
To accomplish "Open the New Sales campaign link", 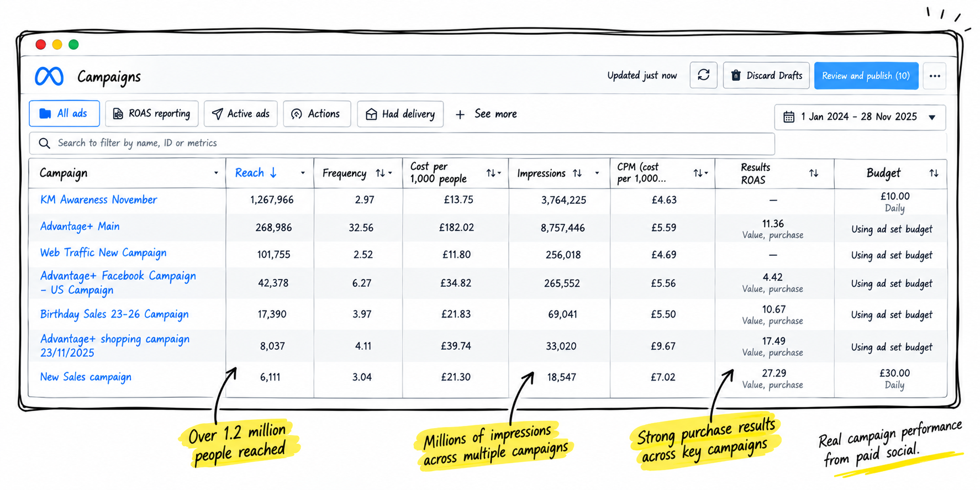I will [x=86, y=377].
